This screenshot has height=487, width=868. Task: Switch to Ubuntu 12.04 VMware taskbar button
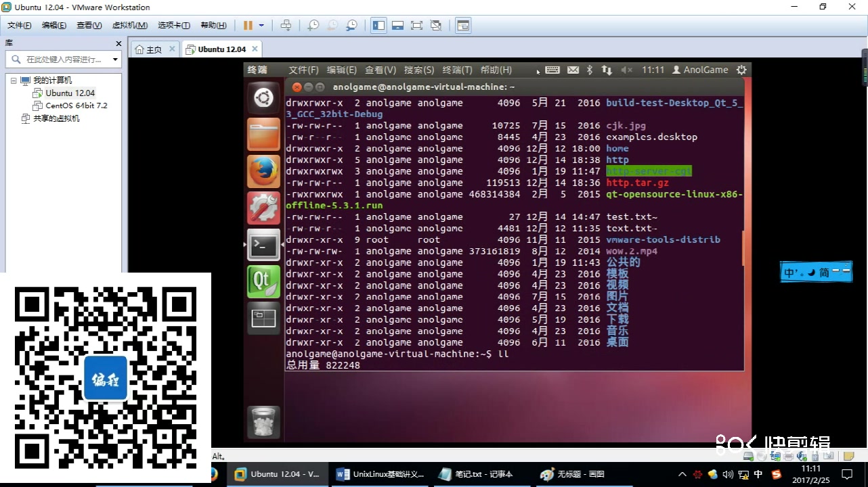[277, 474]
